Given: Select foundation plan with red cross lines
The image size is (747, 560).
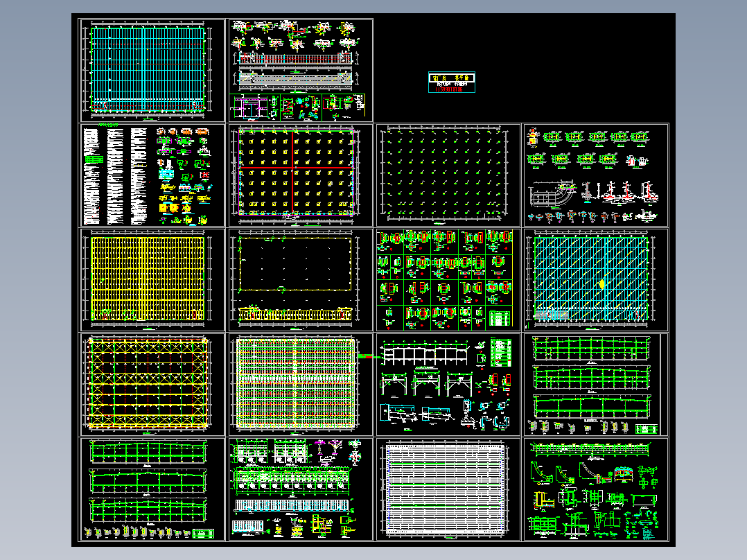Looking at the screenshot, I should tap(301, 175).
